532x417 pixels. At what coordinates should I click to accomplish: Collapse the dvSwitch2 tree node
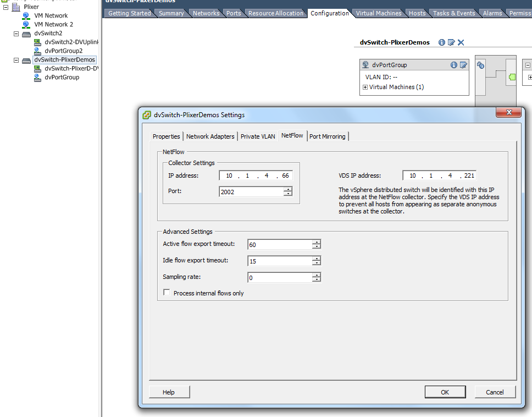[x=16, y=34]
